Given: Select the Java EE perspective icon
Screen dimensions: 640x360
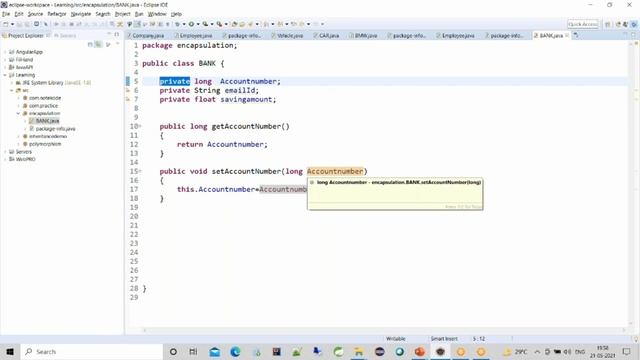Looking at the screenshot, I should tap(618, 24).
